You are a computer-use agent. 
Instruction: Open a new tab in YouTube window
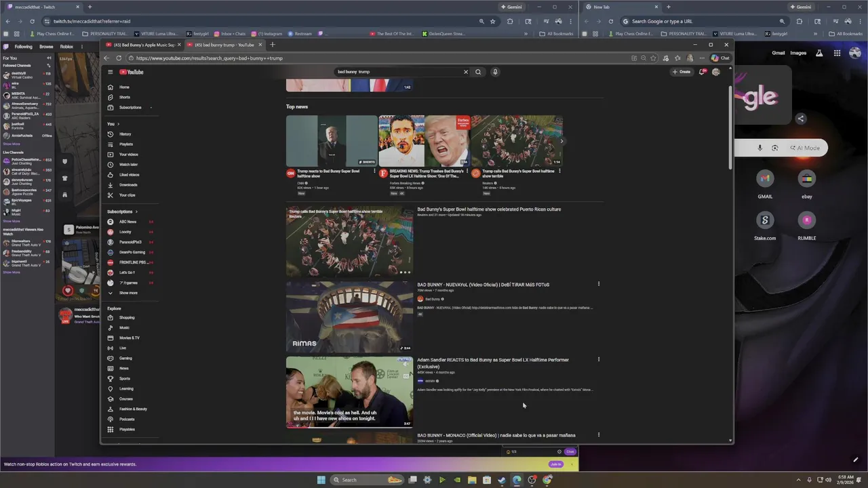click(273, 45)
